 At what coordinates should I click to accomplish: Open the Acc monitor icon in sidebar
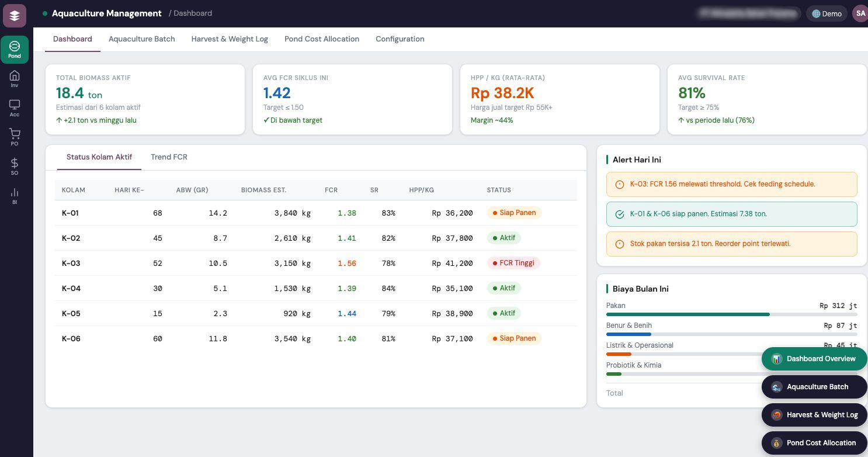click(x=15, y=108)
